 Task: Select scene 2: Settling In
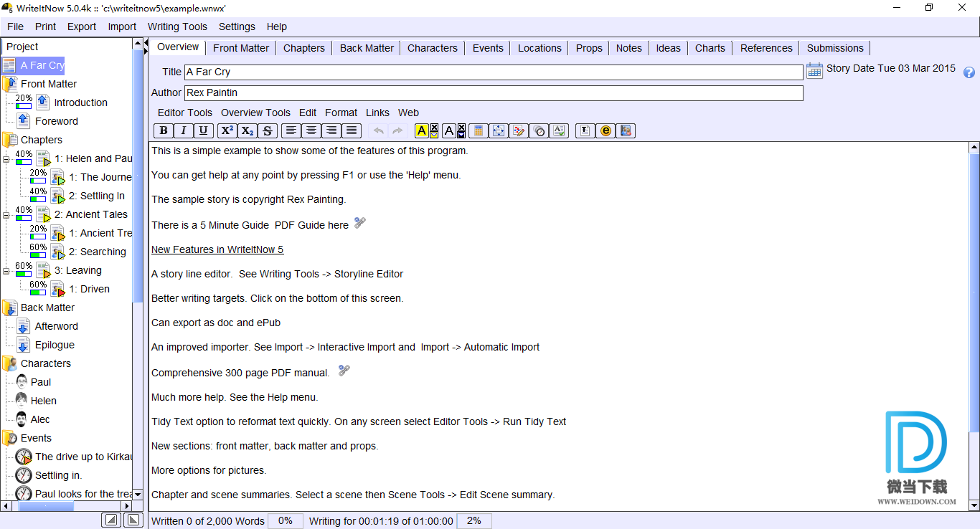click(97, 196)
